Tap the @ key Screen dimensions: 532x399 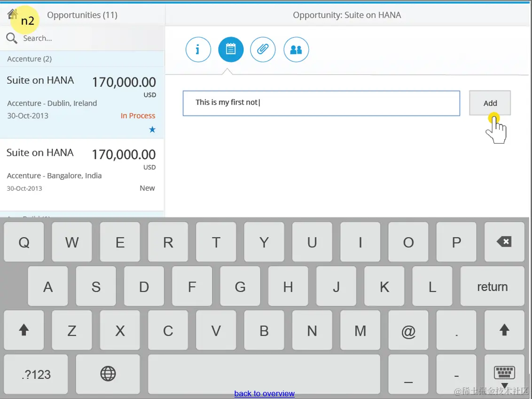point(408,330)
